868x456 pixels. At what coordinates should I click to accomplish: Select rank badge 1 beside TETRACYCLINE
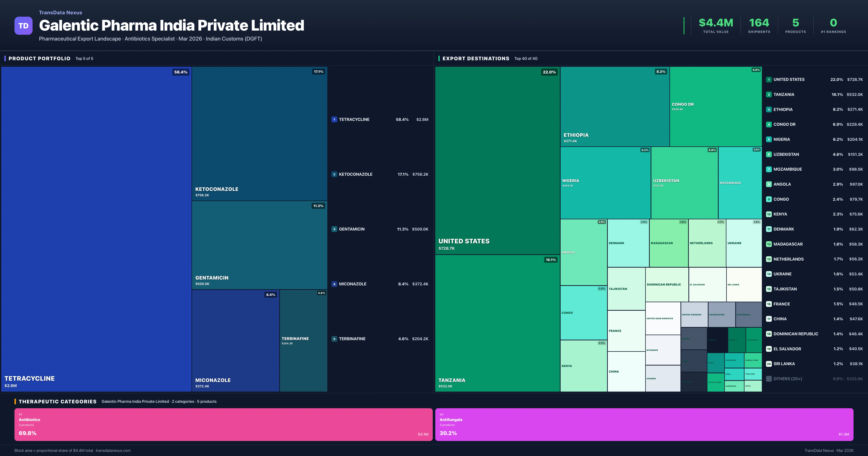point(334,119)
